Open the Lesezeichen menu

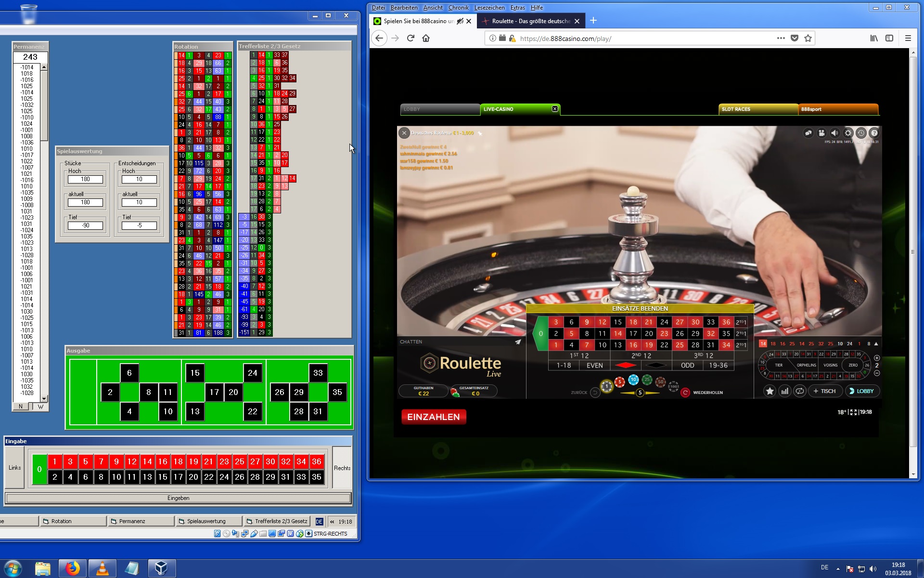click(x=489, y=8)
